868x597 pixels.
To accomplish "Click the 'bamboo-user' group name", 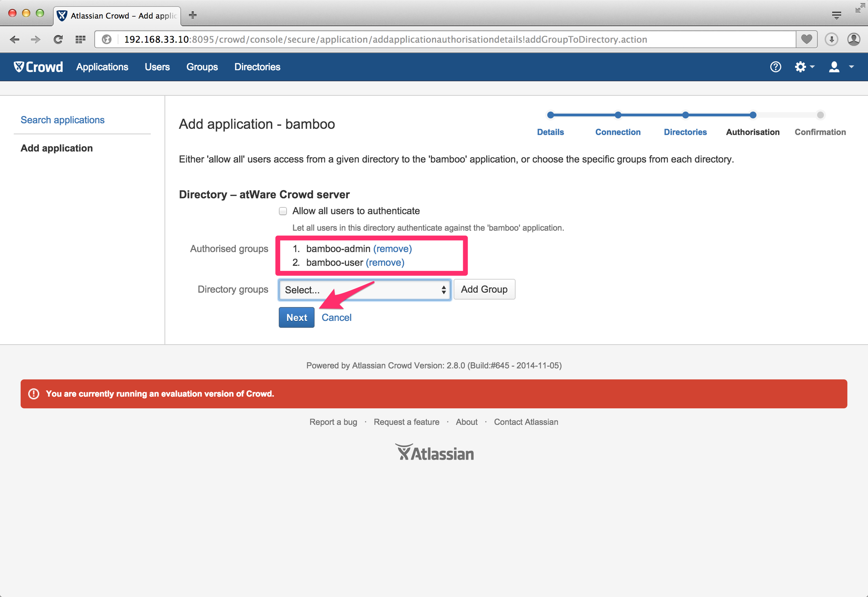I will pyautogui.click(x=334, y=263).
